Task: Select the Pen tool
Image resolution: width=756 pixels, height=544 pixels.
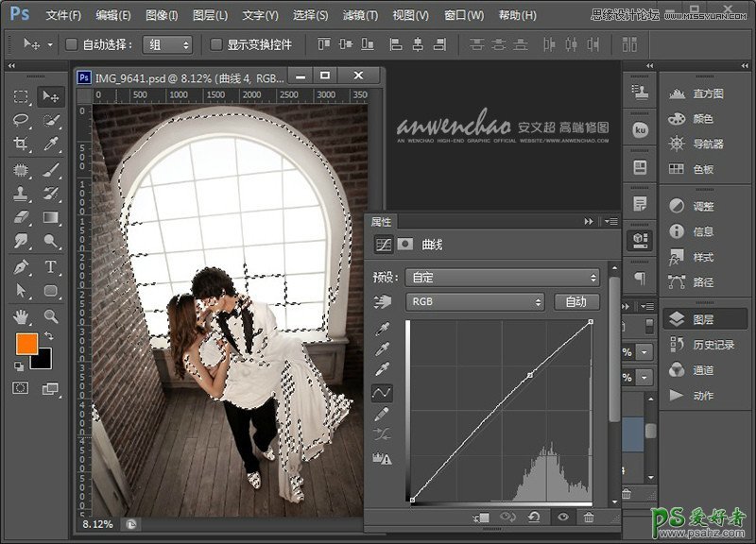Action: (x=21, y=267)
